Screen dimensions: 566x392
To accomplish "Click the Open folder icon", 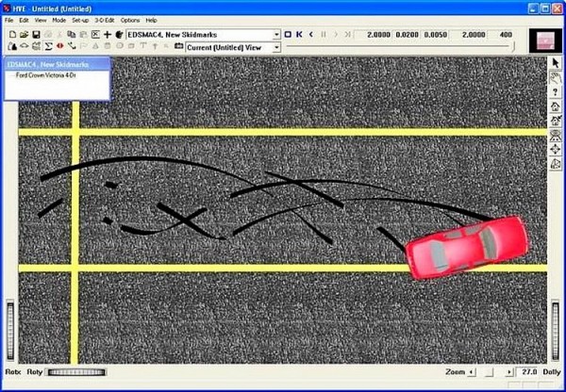I will click(x=24, y=34).
